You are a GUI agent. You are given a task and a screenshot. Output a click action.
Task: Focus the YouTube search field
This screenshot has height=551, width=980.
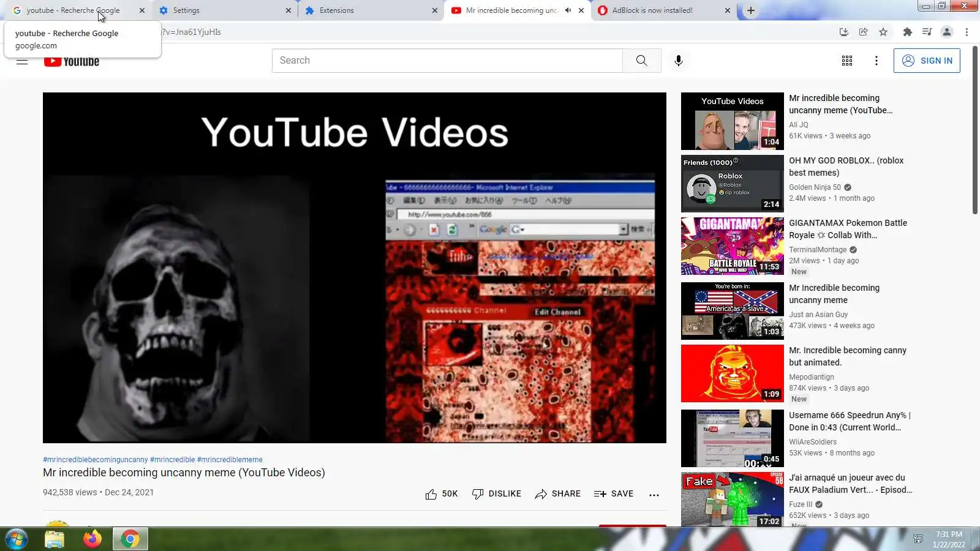coord(447,61)
